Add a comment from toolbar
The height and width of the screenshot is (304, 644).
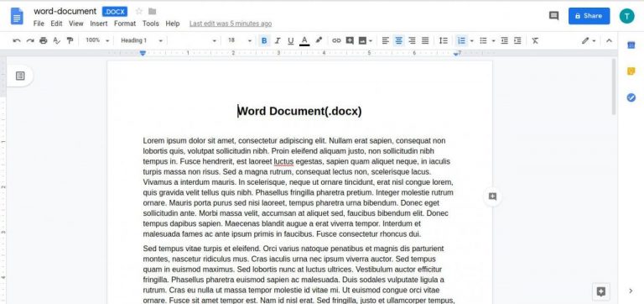[350, 40]
